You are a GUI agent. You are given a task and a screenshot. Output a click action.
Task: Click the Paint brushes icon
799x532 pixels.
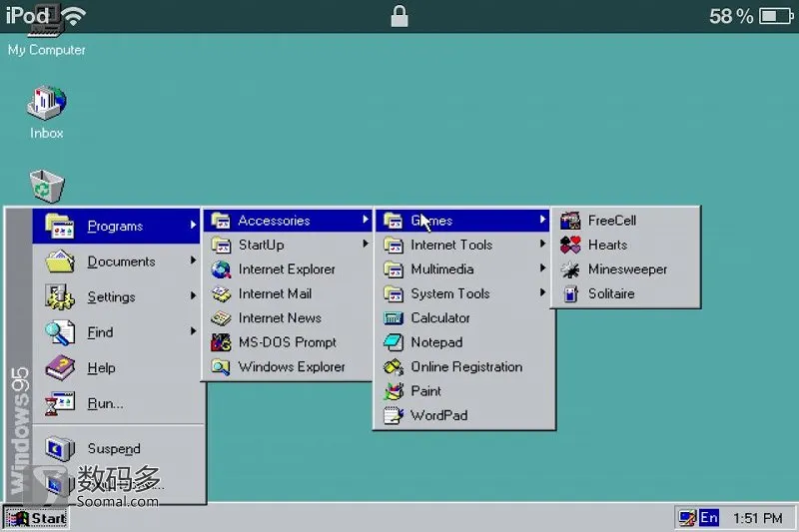click(x=394, y=391)
